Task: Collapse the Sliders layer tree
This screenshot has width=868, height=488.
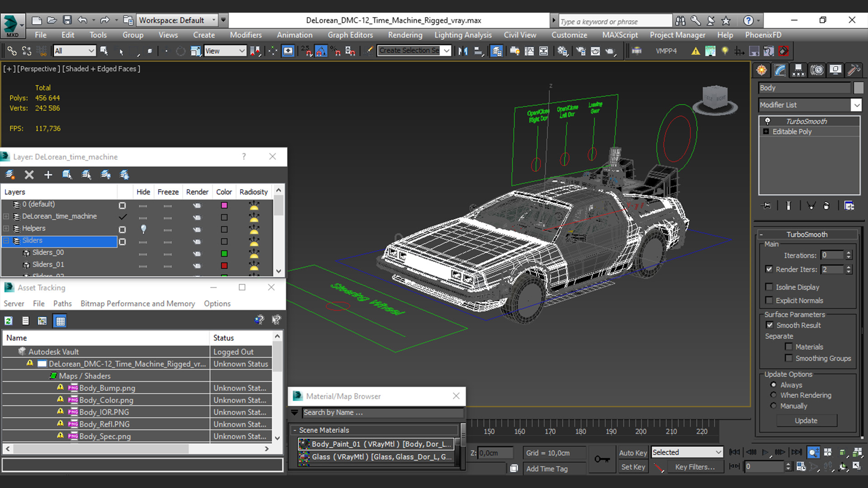Action: [x=6, y=240]
